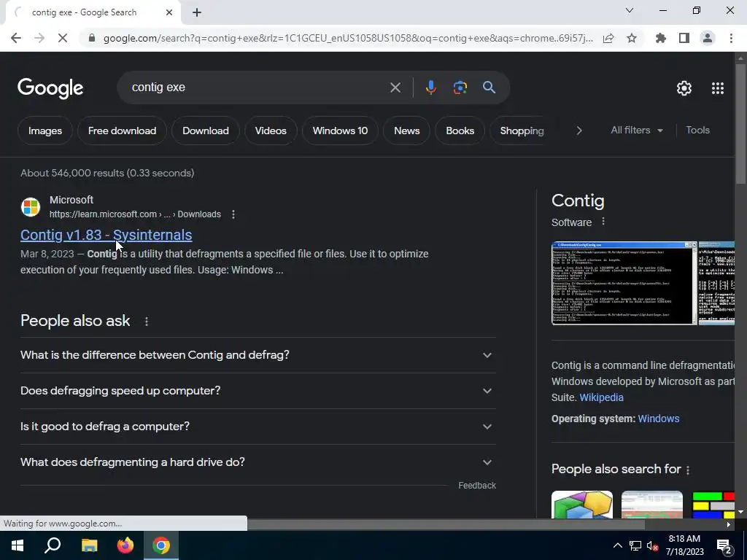Viewport: 747px width, 560px height.
Task: Open the second People also search for thumbnail
Action: click(x=652, y=505)
